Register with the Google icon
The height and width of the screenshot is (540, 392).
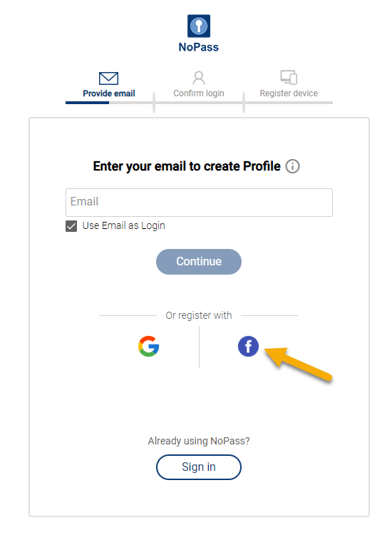(149, 346)
